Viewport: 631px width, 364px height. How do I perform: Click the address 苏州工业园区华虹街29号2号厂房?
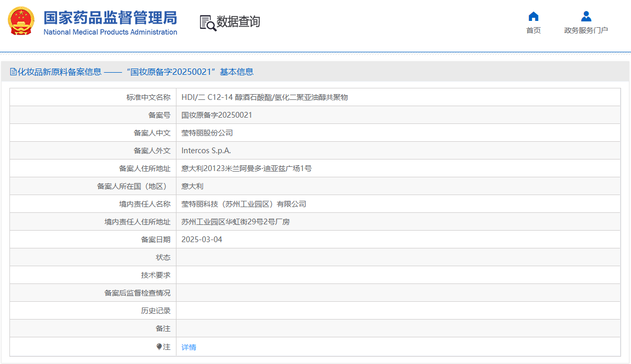click(235, 222)
